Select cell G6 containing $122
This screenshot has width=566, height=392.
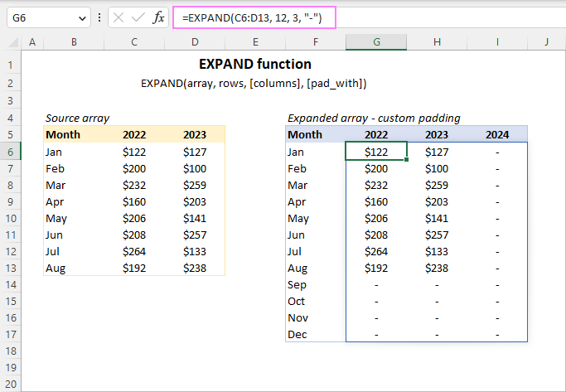(x=376, y=152)
